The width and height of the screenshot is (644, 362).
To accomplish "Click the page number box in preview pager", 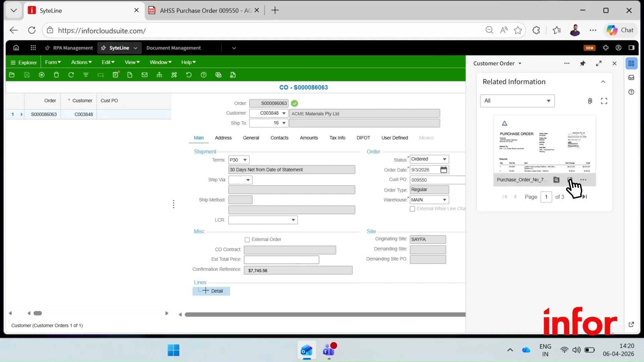I will (x=546, y=197).
